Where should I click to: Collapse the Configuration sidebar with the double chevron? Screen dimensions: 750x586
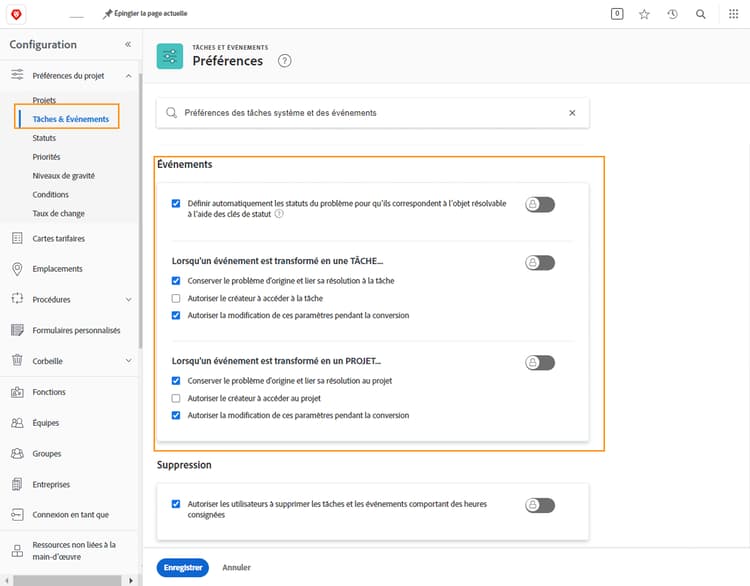click(128, 44)
